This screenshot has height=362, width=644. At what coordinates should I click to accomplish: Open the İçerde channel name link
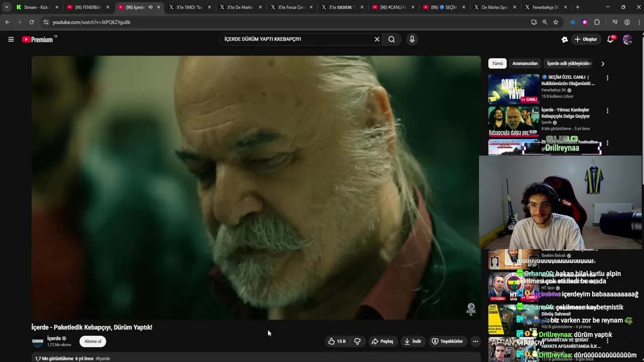54,338
